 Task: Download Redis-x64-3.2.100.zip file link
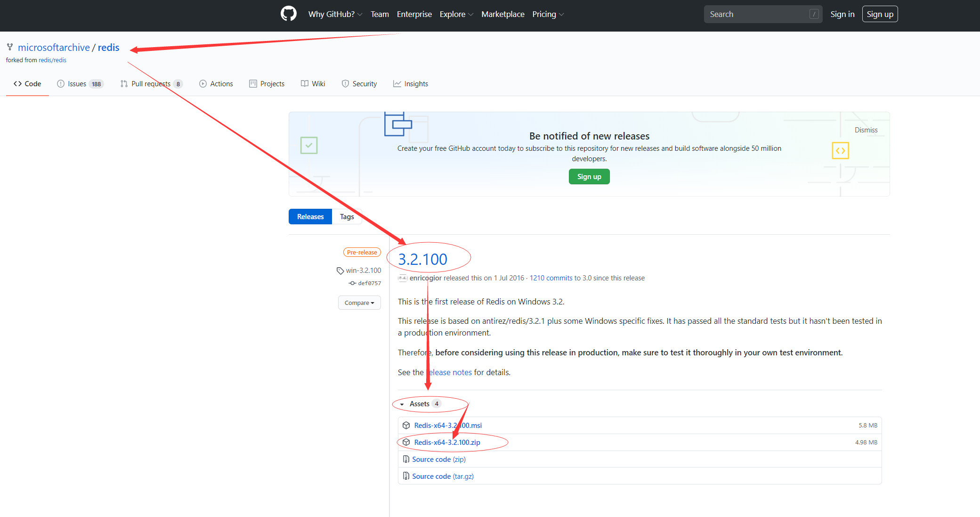447,442
